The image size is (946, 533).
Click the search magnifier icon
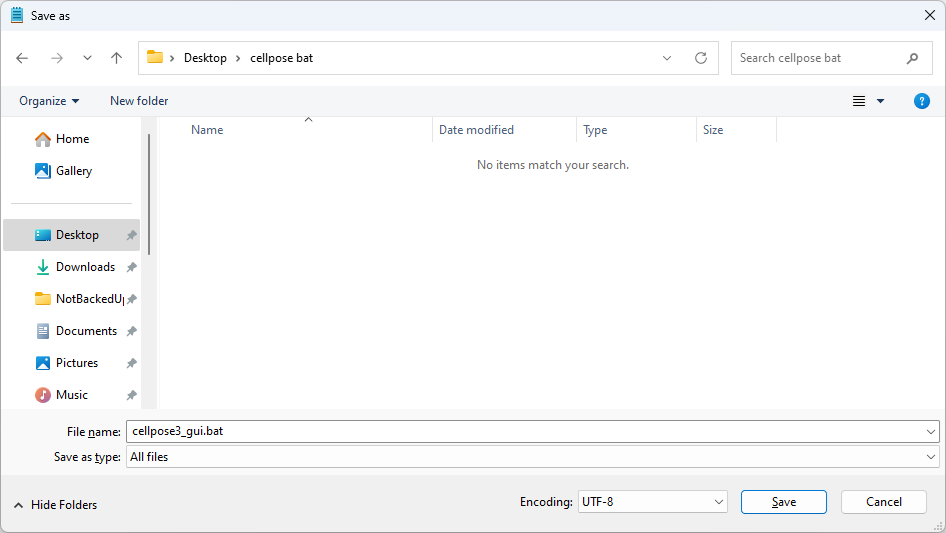click(x=912, y=58)
